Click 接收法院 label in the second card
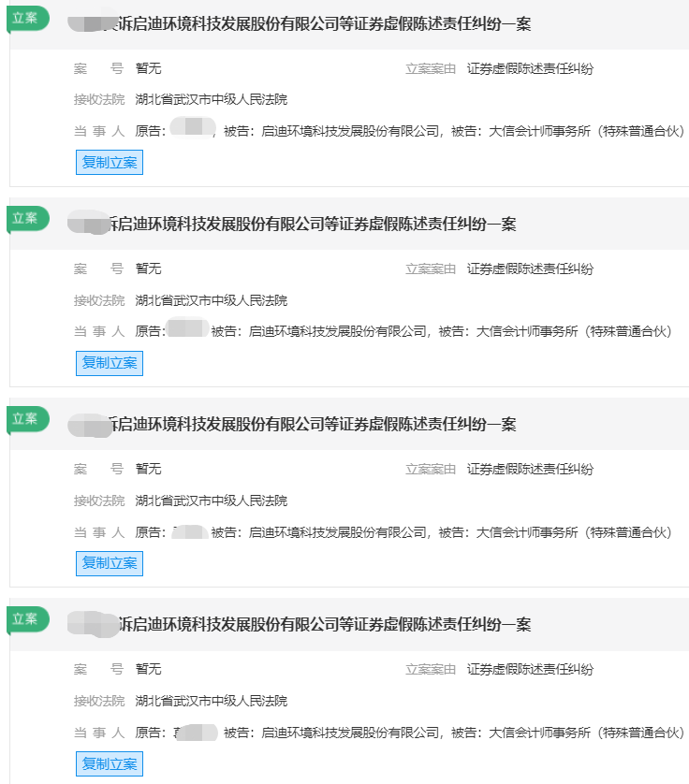The height and width of the screenshot is (784, 689). pos(99,300)
